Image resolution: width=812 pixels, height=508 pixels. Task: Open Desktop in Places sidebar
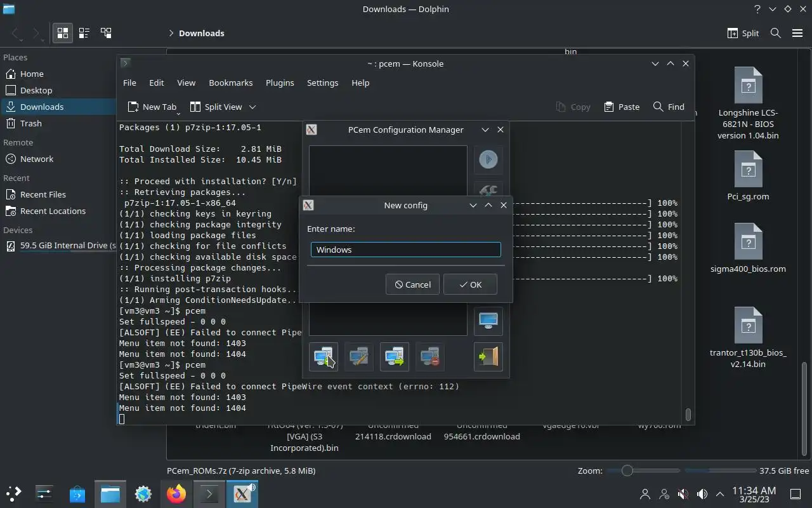(58, 90)
